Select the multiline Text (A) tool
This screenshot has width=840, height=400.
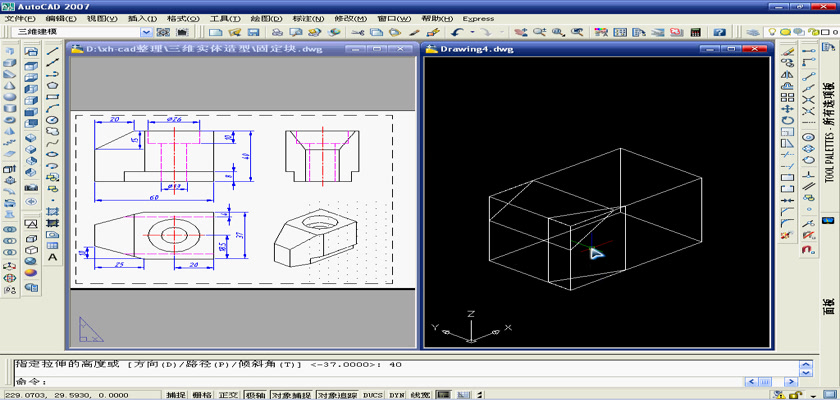52,258
